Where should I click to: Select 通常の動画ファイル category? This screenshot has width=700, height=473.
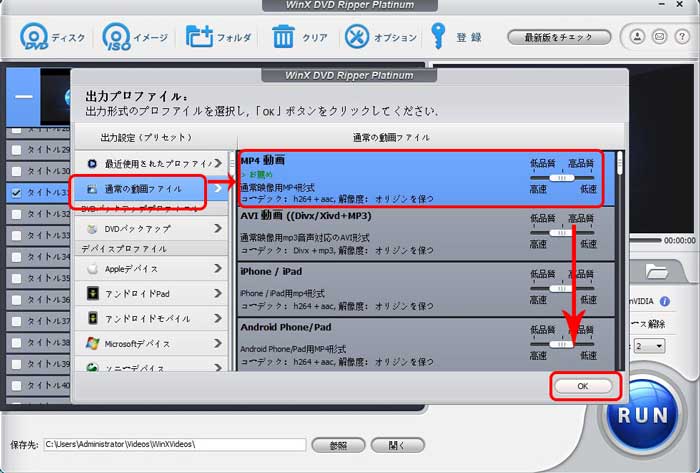coord(151,189)
